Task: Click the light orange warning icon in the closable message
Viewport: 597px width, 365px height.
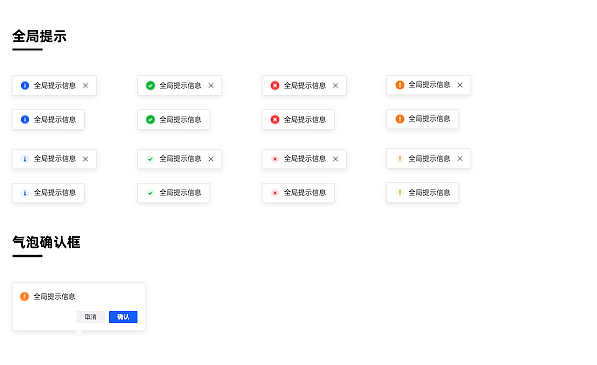Action: 400,158
